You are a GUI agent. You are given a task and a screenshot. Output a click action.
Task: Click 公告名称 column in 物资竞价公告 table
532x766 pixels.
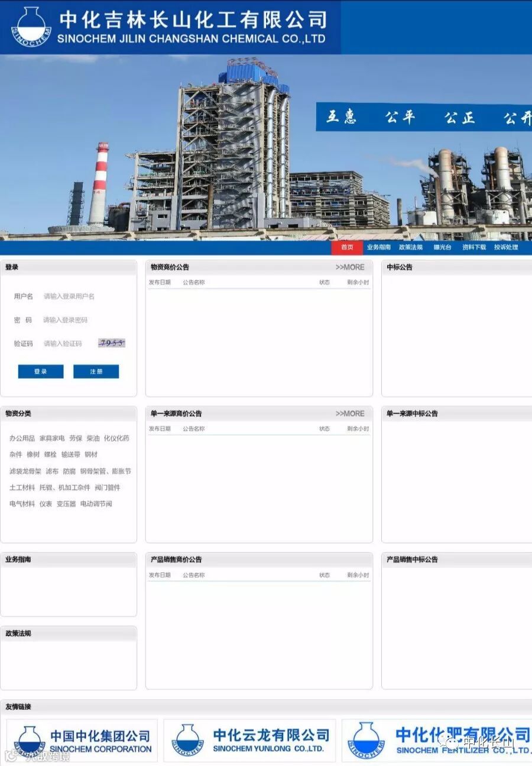[194, 282]
